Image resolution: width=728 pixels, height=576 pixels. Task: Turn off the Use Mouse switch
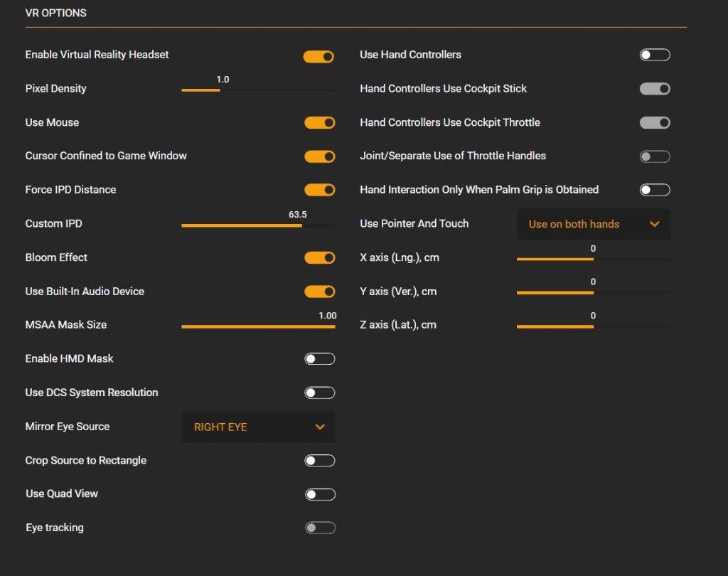319,123
